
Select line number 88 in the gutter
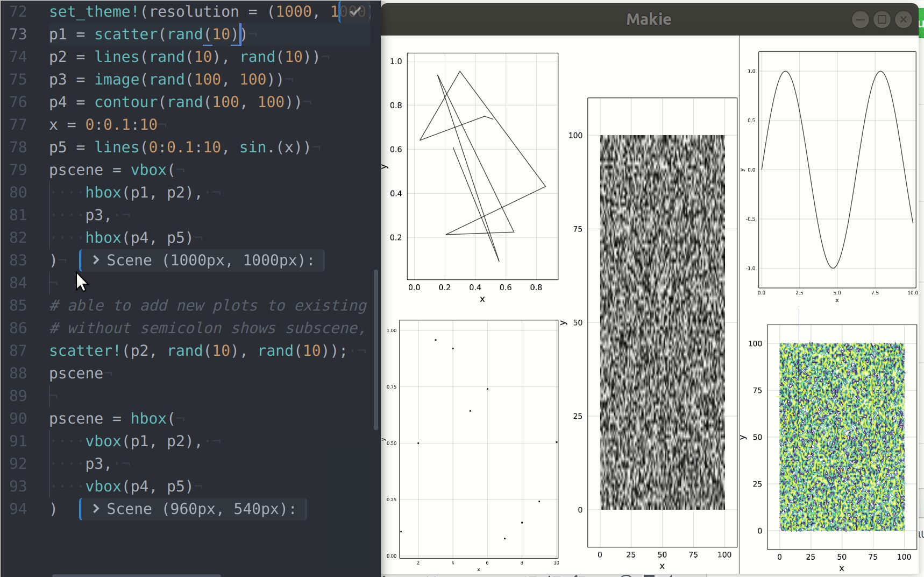[x=18, y=373]
